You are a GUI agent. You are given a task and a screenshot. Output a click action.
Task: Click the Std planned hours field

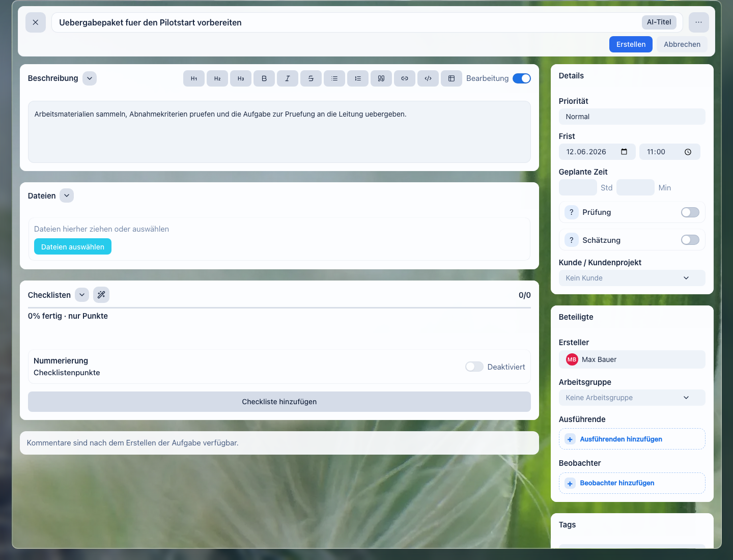tap(578, 187)
